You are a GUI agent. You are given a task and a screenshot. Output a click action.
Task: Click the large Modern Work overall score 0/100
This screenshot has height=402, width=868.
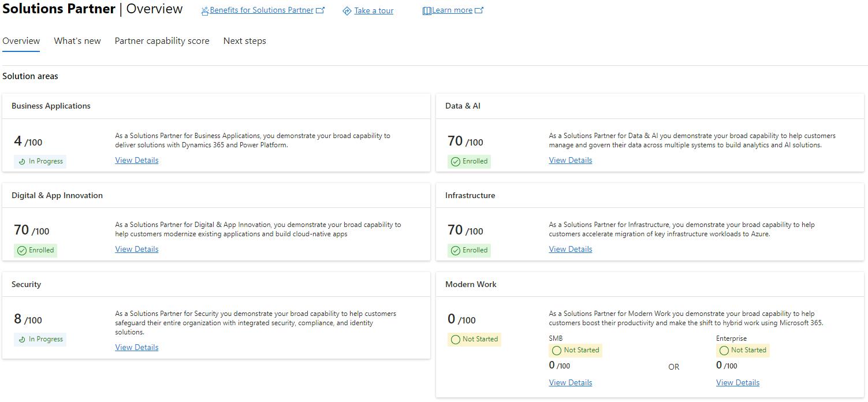coord(461,319)
